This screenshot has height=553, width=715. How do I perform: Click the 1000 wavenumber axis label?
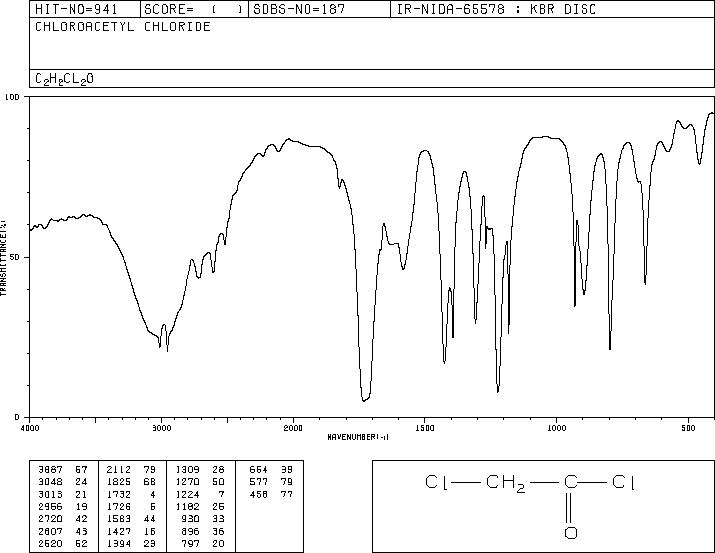[x=556, y=428]
